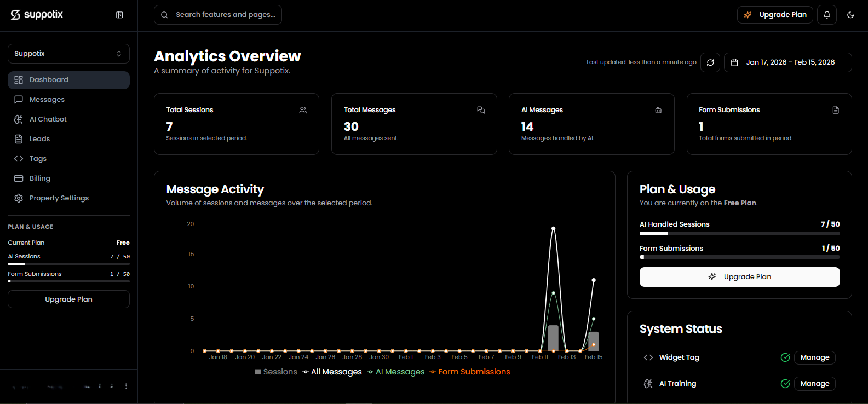Click Manage for Widget Tag
The height and width of the screenshot is (404, 868).
815,357
